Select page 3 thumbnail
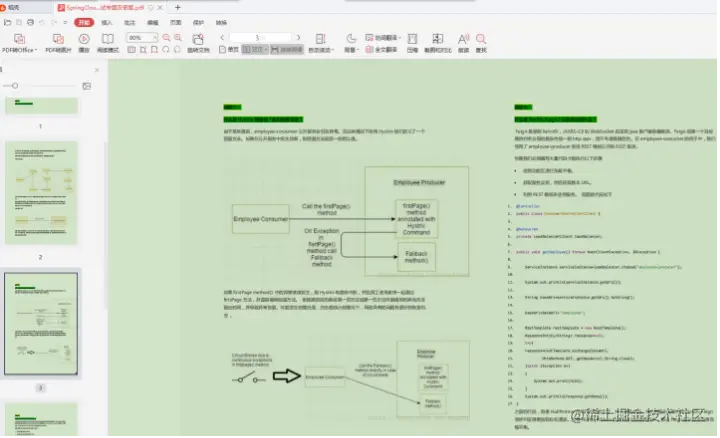The image size is (720, 438). 41,324
